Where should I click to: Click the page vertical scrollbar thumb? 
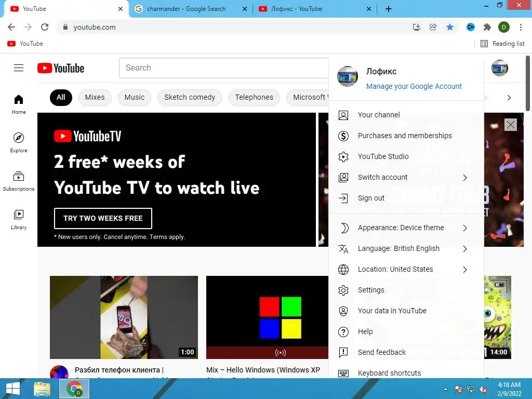528,84
